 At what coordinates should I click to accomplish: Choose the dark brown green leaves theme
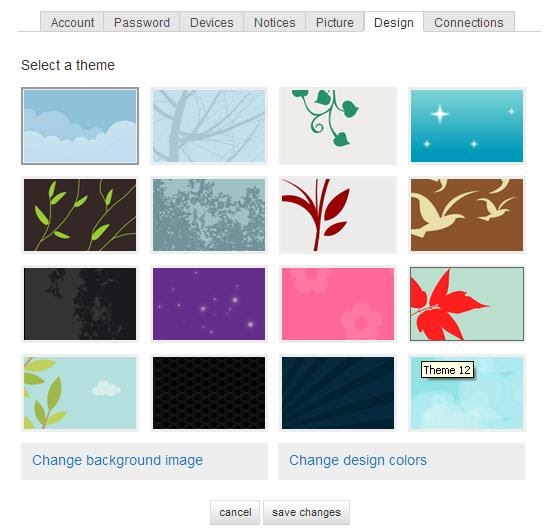point(80,215)
